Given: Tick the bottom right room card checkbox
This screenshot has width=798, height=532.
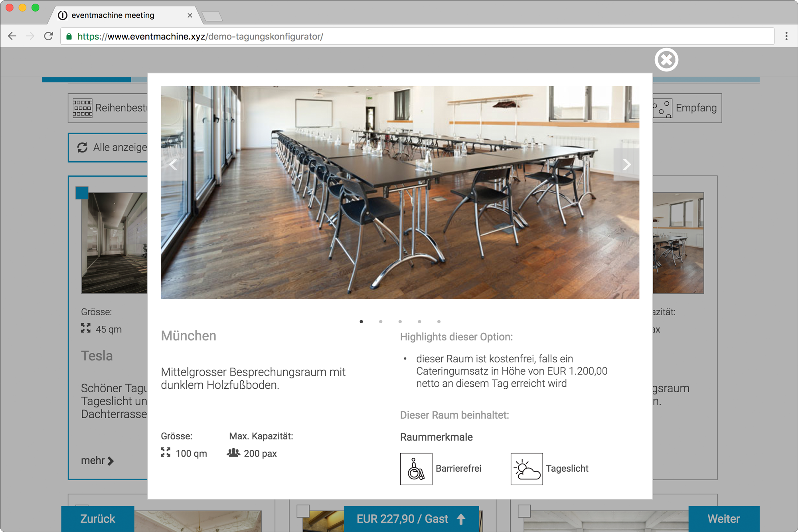Looking at the screenshot, I should pos(524,511).
